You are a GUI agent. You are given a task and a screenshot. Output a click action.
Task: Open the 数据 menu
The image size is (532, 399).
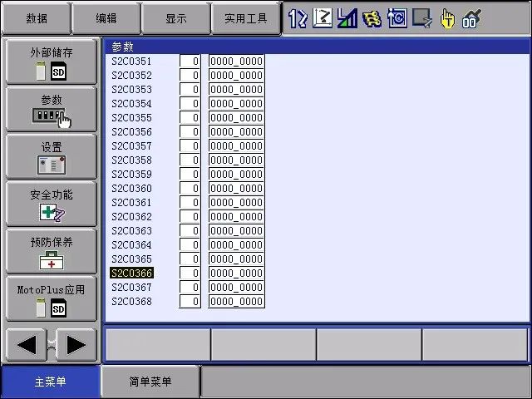coord(36,18)
